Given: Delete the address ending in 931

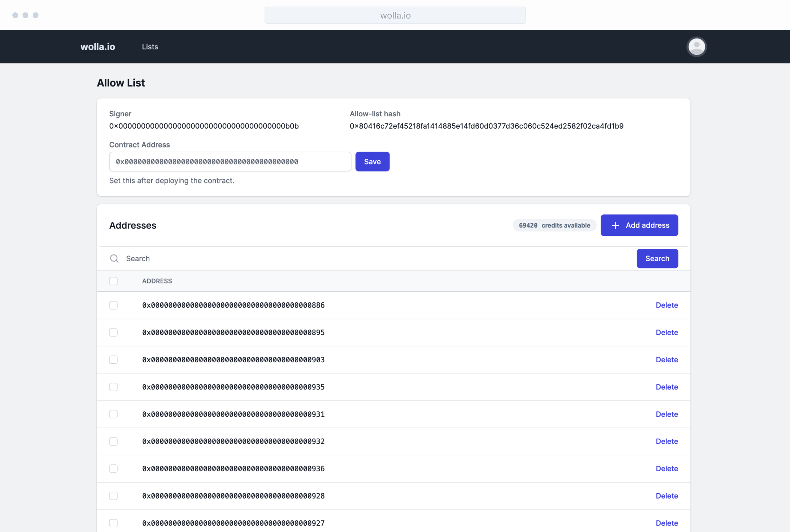Looking at the screenshot, I should click(x=666, y=414).
